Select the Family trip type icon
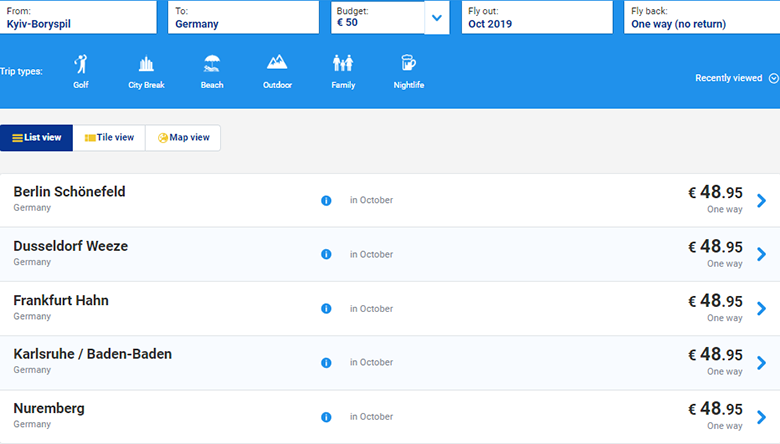 click(x=343, y=65)
